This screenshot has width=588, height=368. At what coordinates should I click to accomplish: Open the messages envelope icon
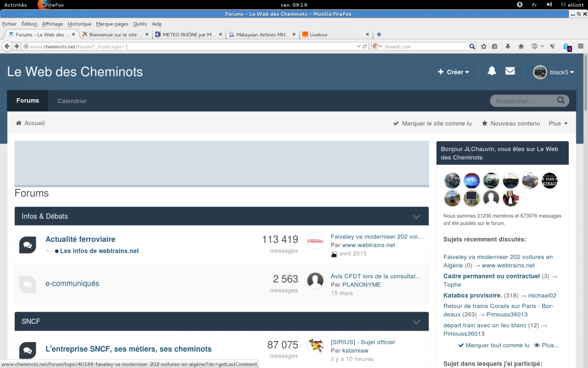tap(510, 71)
